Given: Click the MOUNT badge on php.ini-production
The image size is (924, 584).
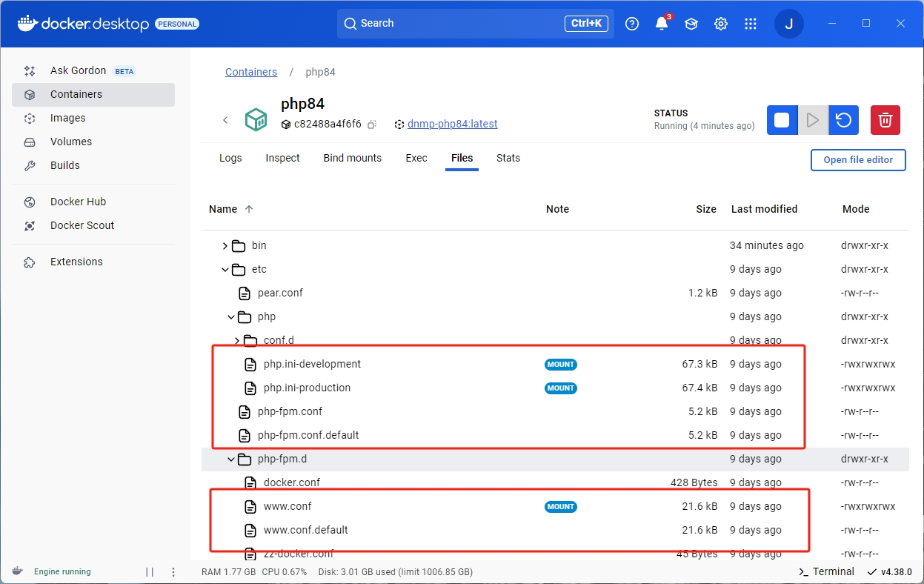Looking at the screenshot, I should coord(560,388).
